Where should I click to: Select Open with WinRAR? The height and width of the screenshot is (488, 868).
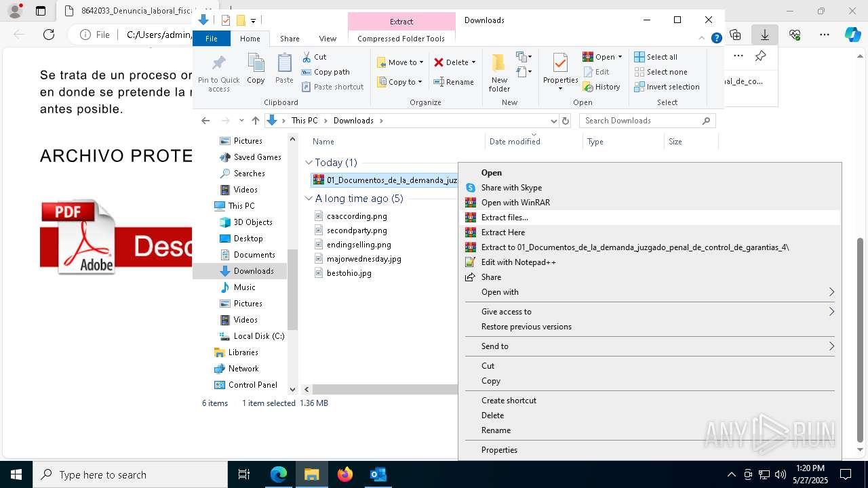650,203
